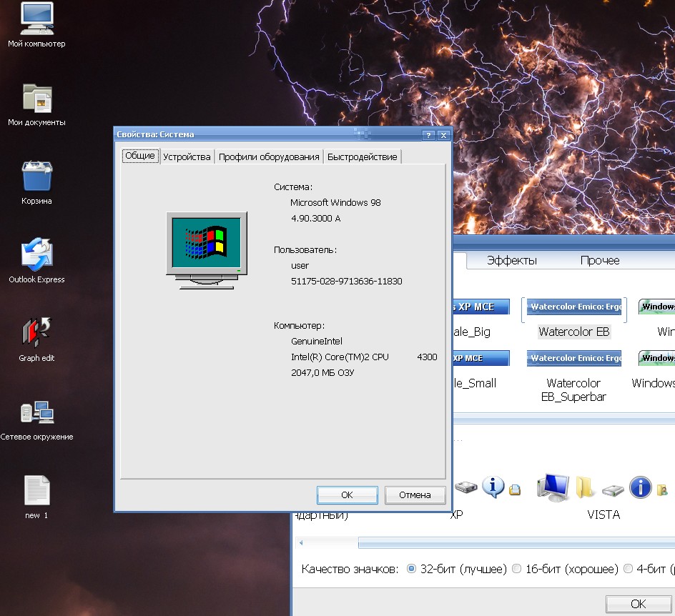Click OK in the System properties dialog
The height and width of the screenshot is (616, 675).
[347, 495]
